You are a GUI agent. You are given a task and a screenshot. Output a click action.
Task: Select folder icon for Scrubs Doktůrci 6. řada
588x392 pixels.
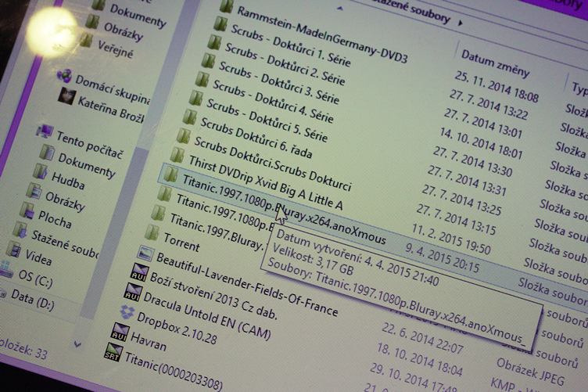[x=189, y=117]
